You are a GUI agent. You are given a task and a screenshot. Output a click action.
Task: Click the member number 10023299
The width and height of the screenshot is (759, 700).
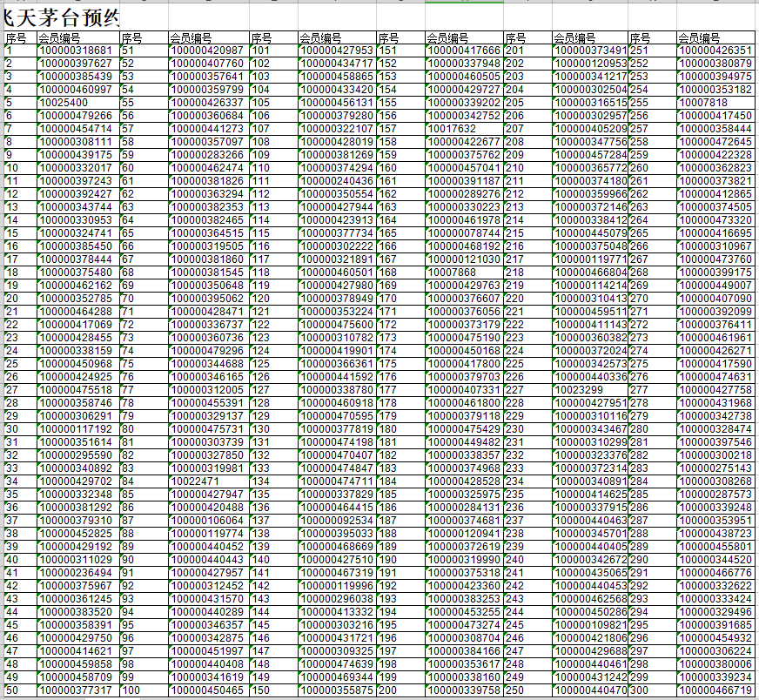tap(590, 391)
